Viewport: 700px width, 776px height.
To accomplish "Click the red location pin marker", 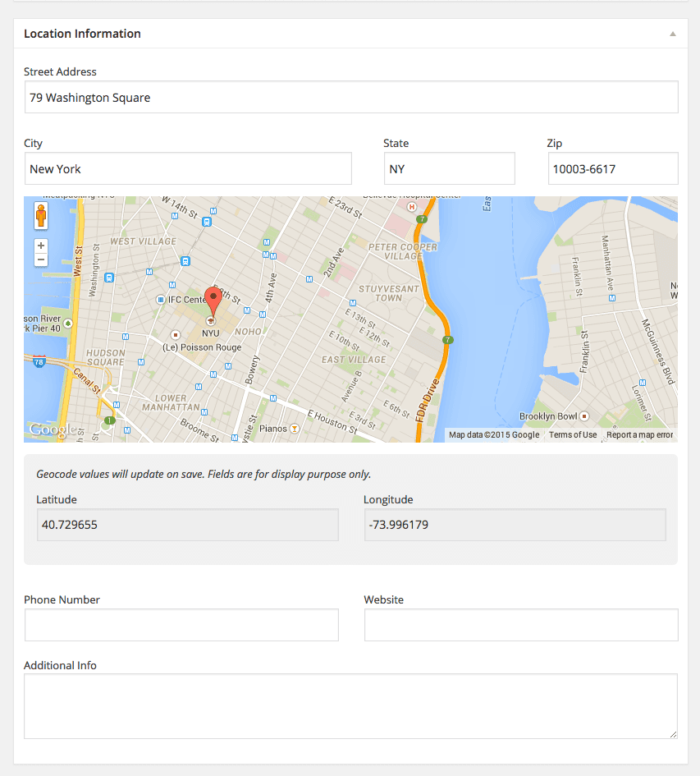I will click(x=212, y=301).
